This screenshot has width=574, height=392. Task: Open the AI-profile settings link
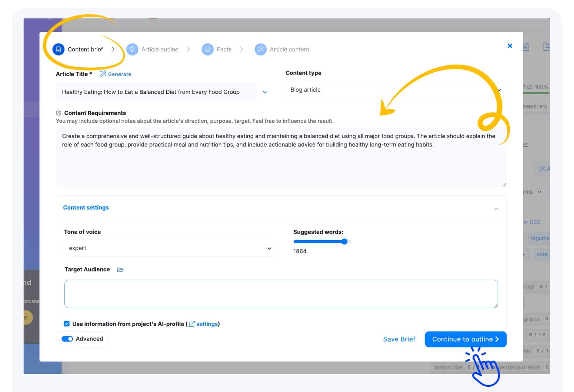click(x=207, y=324)
